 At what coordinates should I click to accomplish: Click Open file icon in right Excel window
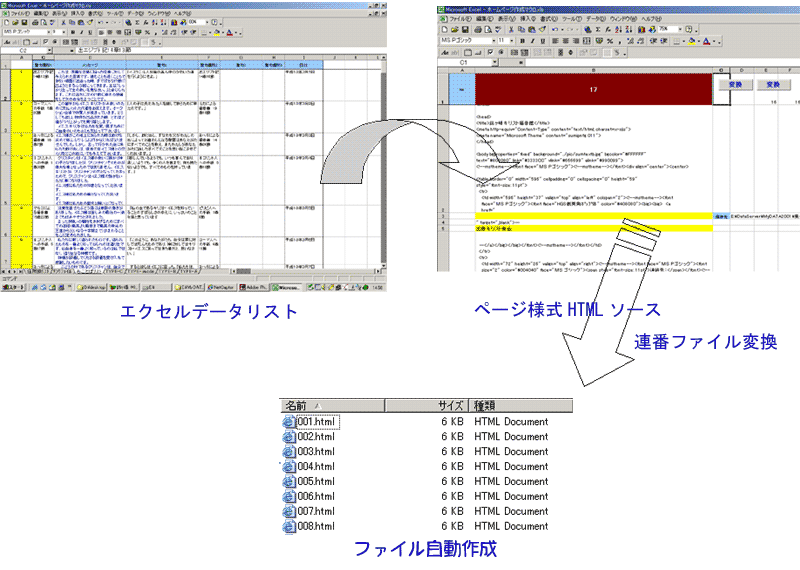coord(455,29)
